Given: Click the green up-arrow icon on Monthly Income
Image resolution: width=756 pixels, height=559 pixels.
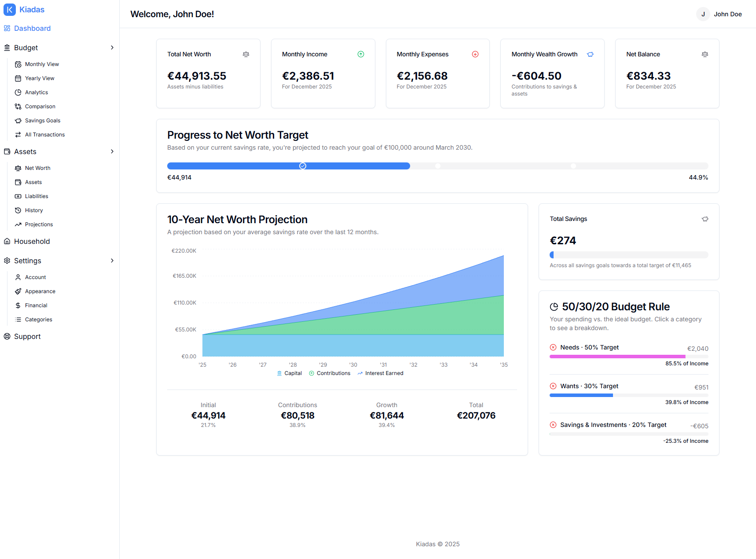Looking at the screenshot, I should (x=361, y=54).
